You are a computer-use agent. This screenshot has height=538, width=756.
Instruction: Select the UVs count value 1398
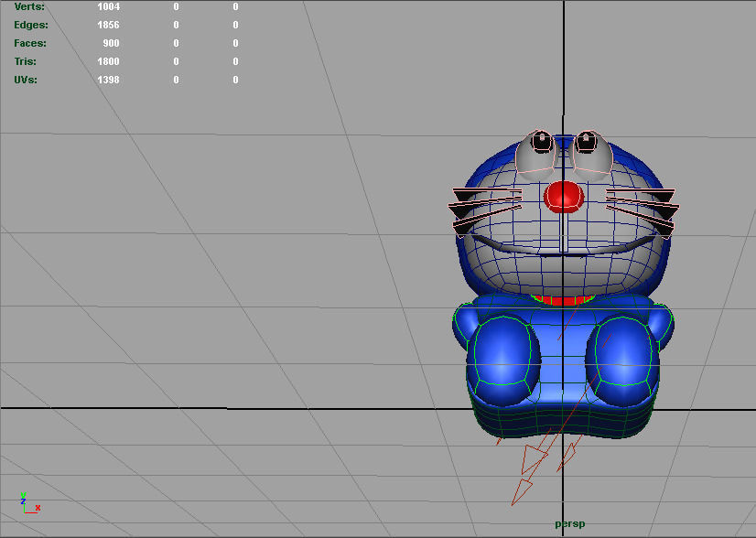108,80
